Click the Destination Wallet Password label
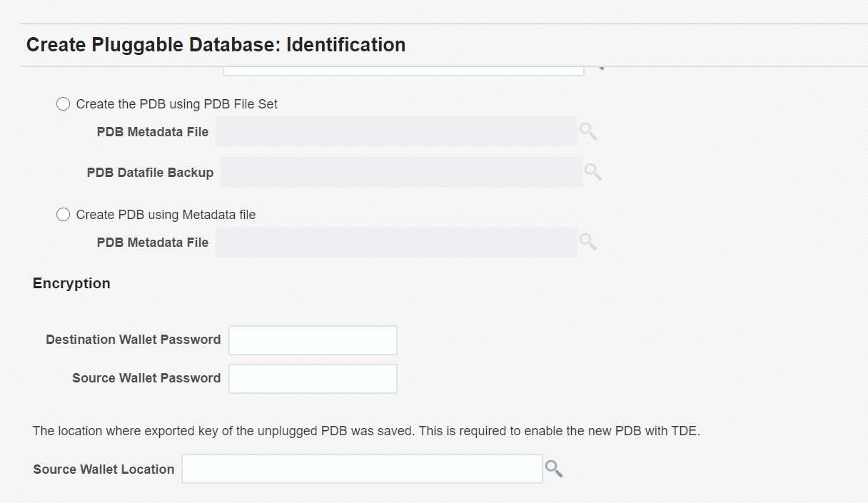Viewport: 868px width, 503px height. [133, 340]
